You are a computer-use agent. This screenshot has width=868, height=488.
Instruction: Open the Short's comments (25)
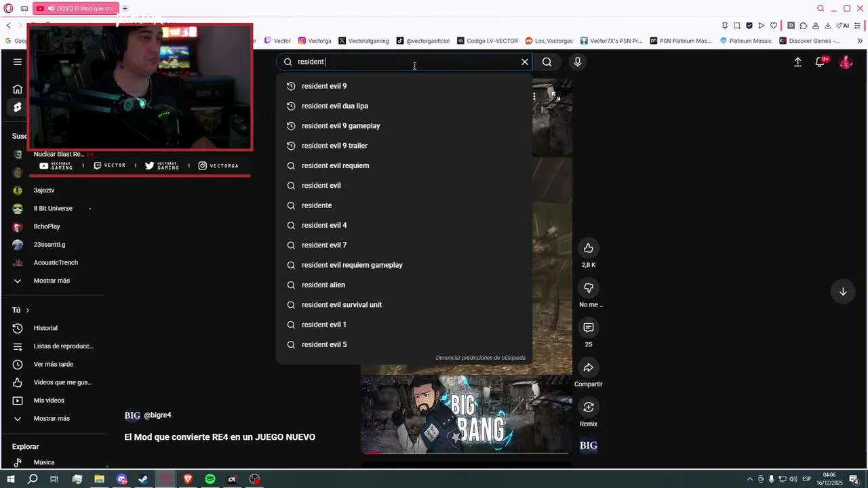click(589, 328)
